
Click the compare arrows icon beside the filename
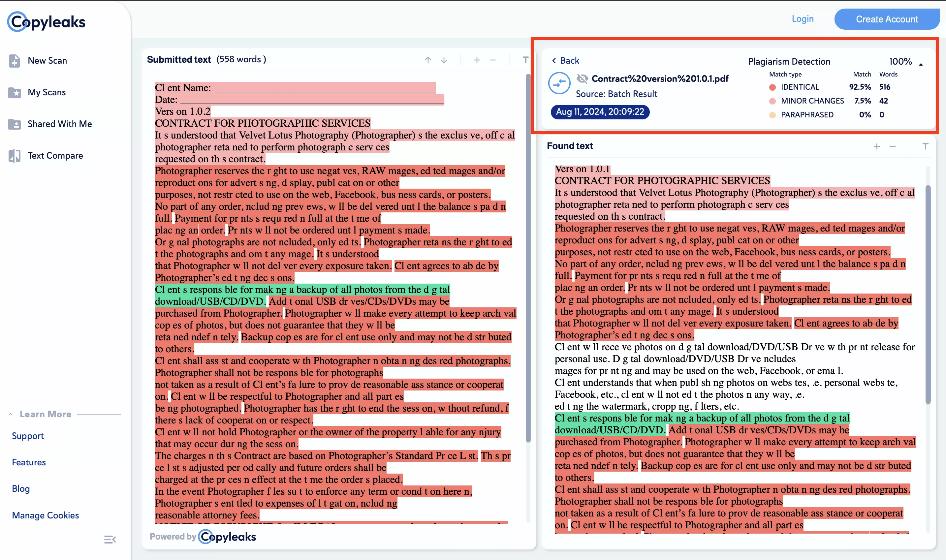point(560,83)
